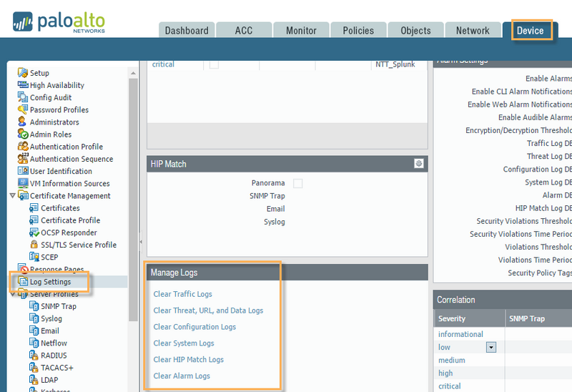Toggle the Panorama checkbox under HIP Match
The image size is (572, 392).
tap(297, 183)
